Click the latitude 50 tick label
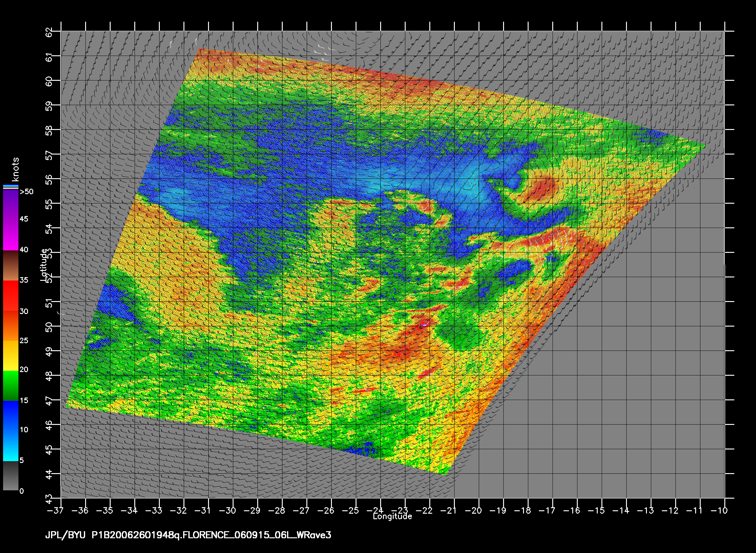This screenshot has width=756, height=553. [49, 328]
